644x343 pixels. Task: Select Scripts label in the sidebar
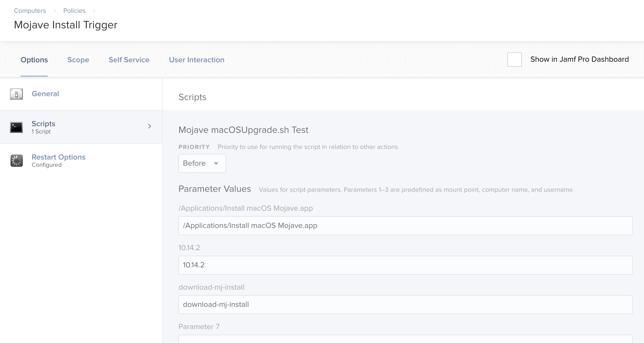click(x=43, y=124)
